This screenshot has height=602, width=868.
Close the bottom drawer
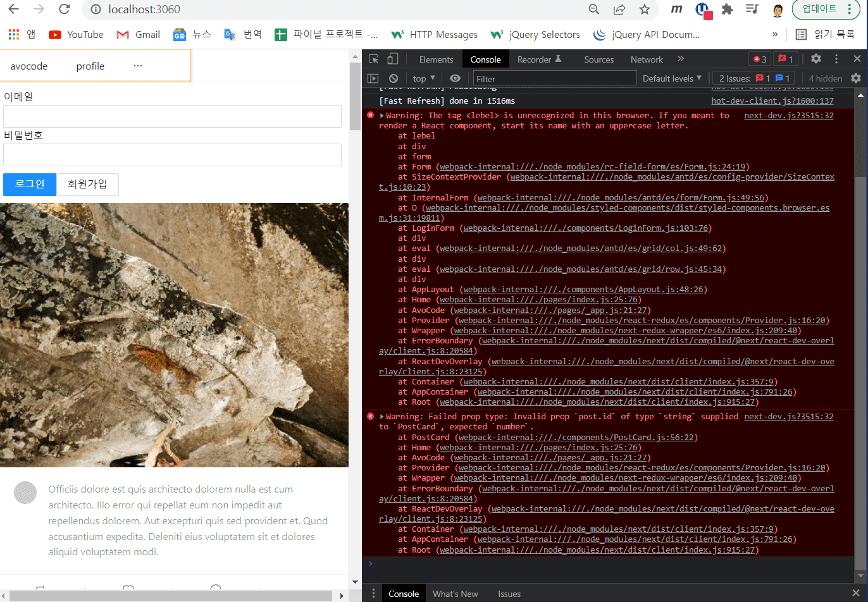click(x=856, y=593)
